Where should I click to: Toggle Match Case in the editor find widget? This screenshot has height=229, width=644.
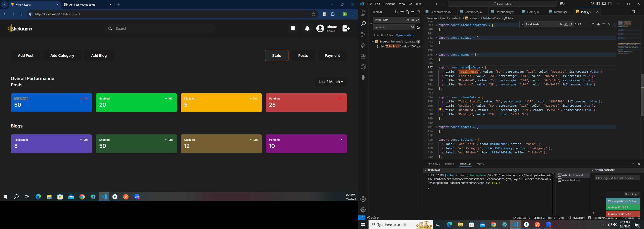point(561,24)
